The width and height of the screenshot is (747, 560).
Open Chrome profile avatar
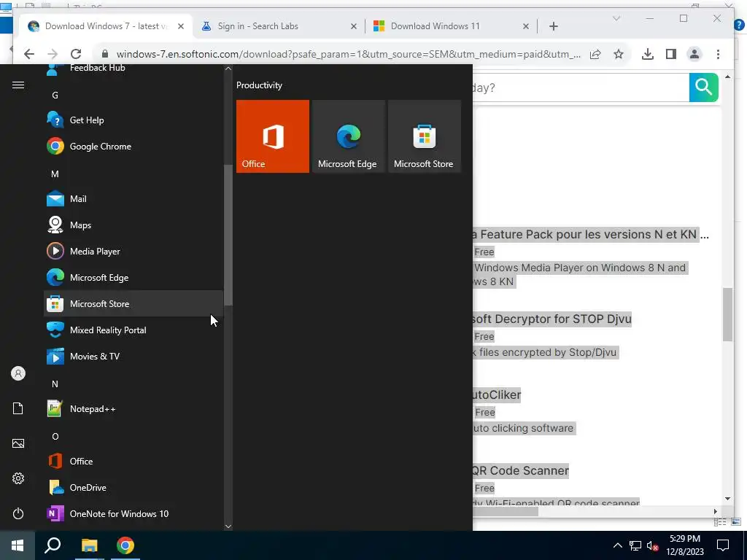694,54
